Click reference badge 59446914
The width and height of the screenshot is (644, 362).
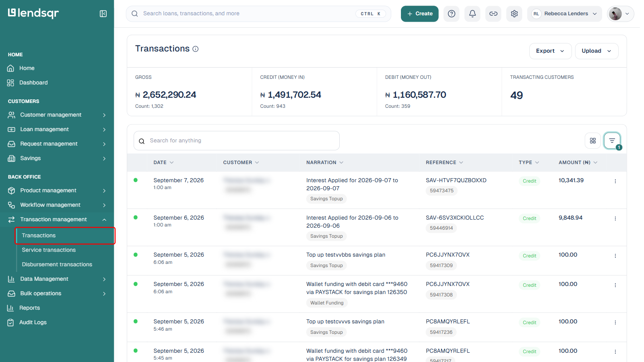[442, 228]
